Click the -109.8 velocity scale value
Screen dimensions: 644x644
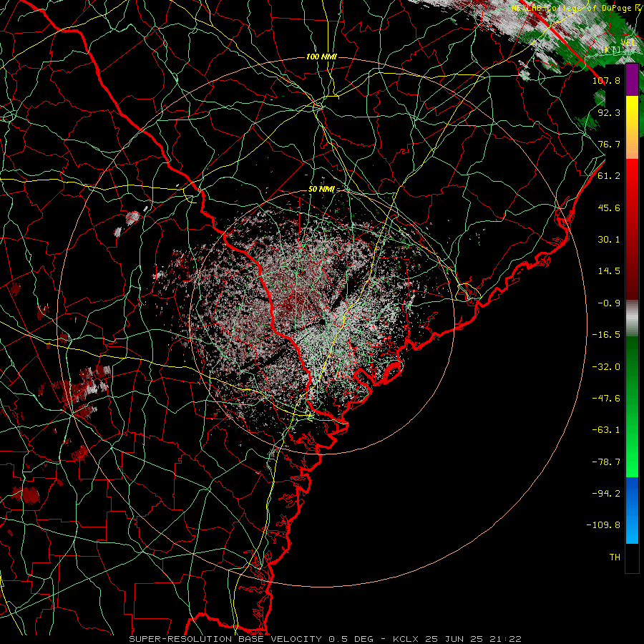coord(603,525)
